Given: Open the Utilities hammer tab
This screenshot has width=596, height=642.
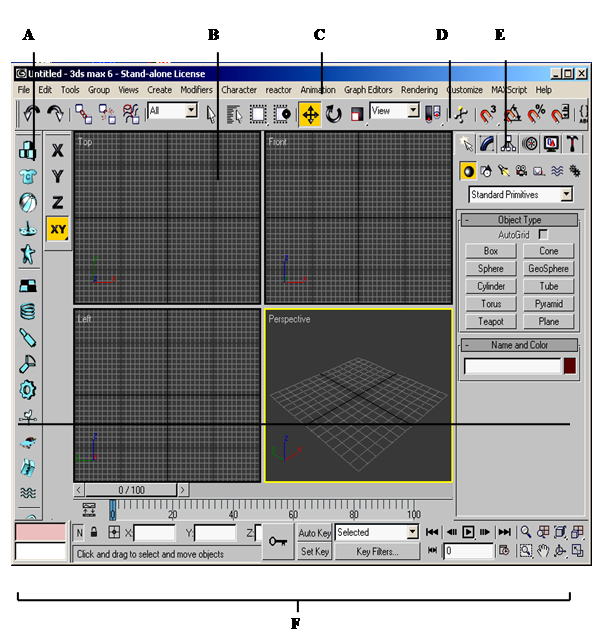Looking at the screenshot, I should coord(572,144).
